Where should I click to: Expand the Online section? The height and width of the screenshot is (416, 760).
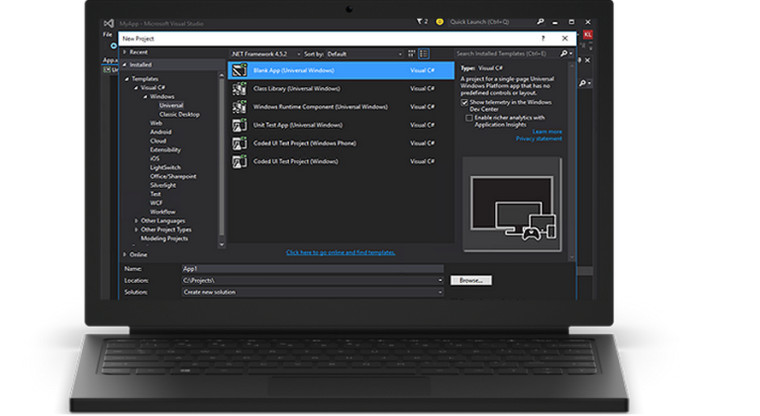(125, 255)
